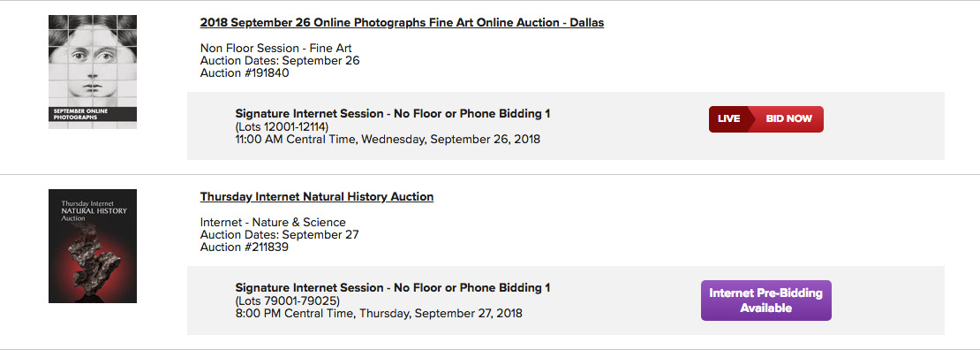Open the Natural History Auction cover thumbnail
This screenshot has width=980, height=350.
93,246
